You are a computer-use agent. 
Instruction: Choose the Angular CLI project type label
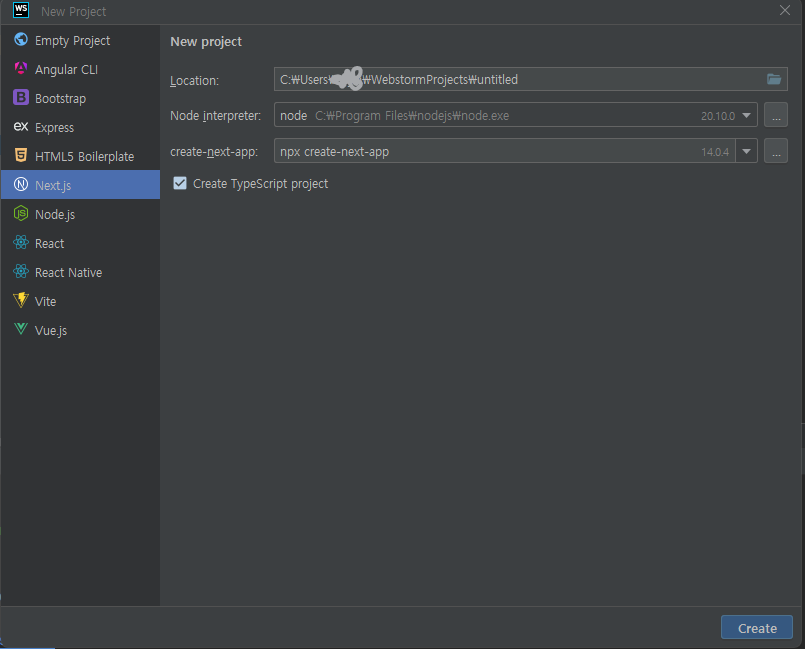coord(66,69)
